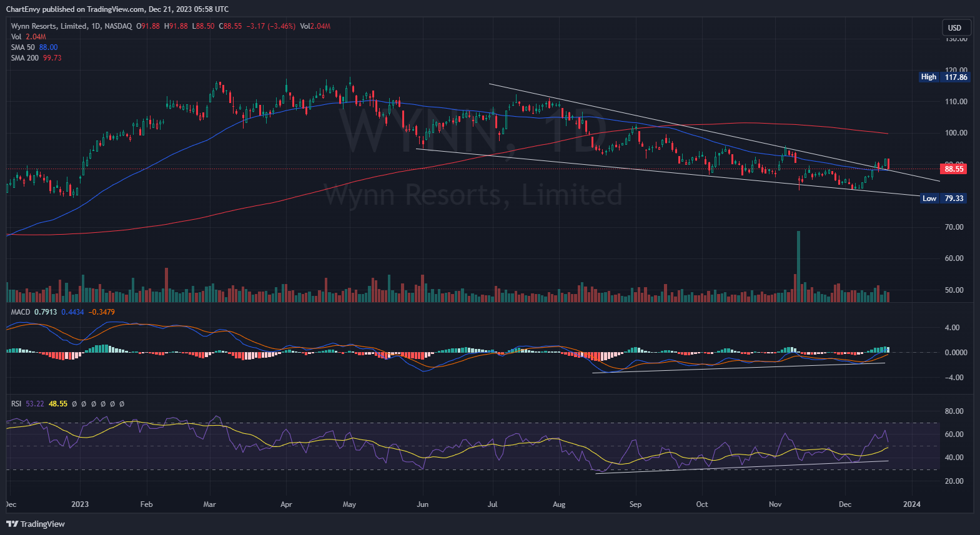Click the Sep label on the time axis

coord(635,504)
